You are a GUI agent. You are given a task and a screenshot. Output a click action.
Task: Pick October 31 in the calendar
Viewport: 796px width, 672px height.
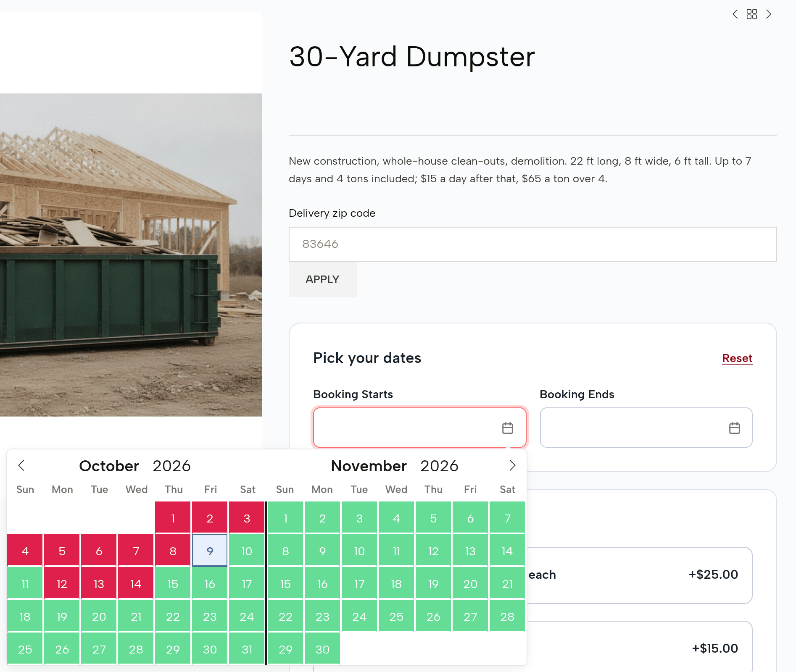coord(247,649)
